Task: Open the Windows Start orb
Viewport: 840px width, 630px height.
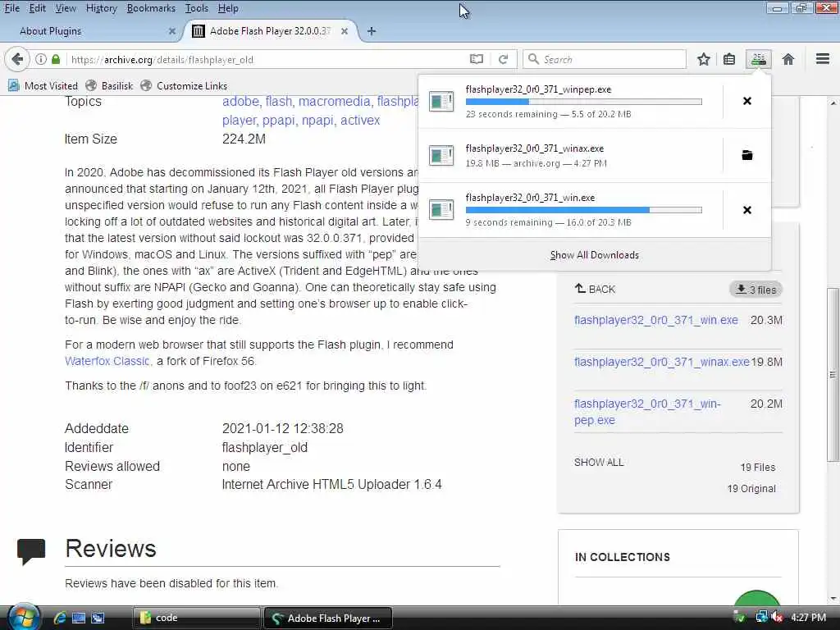Action: click(24, 619)
